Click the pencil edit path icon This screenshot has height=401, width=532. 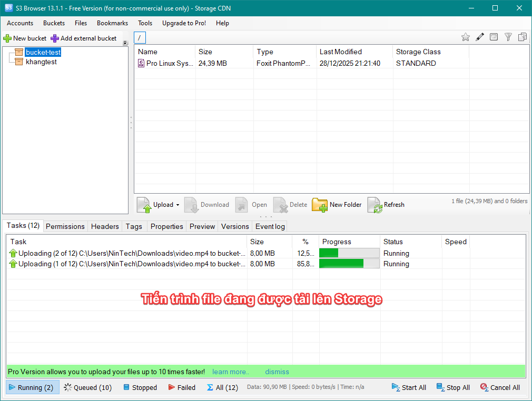tap(480, 37)
